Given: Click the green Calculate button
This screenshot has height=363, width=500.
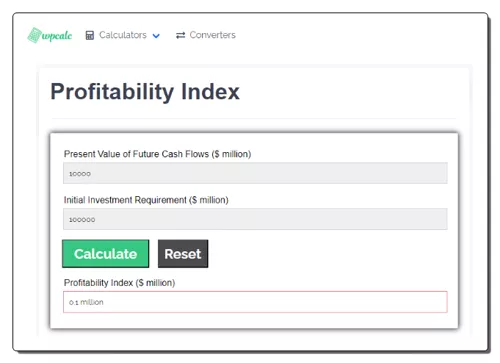Looking at the screenshot, I should 105,254.
